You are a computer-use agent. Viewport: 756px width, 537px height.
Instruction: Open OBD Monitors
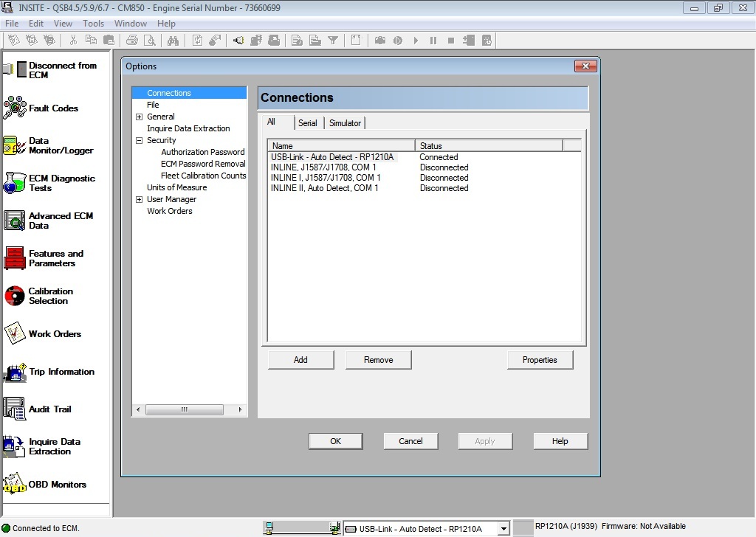[x=55, y=484]
